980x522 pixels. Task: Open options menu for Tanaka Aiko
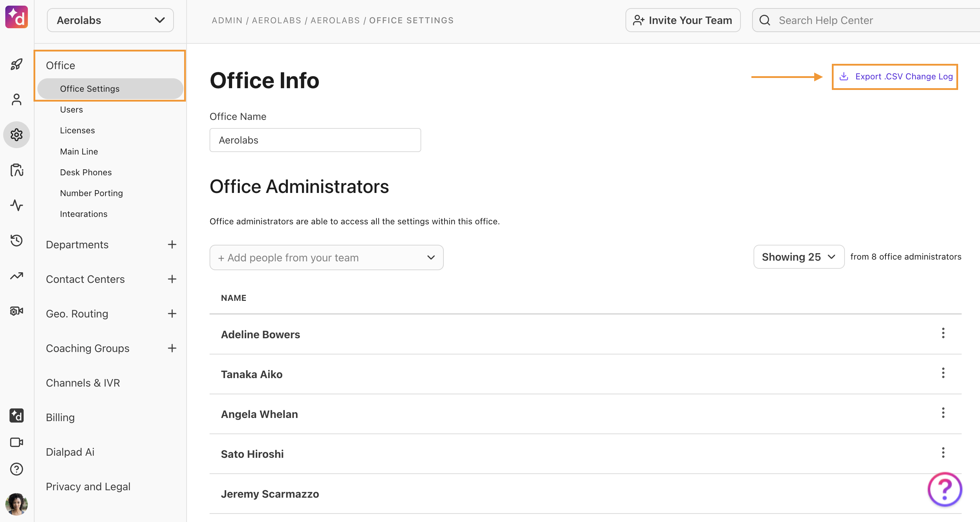[x=943, y=373]
